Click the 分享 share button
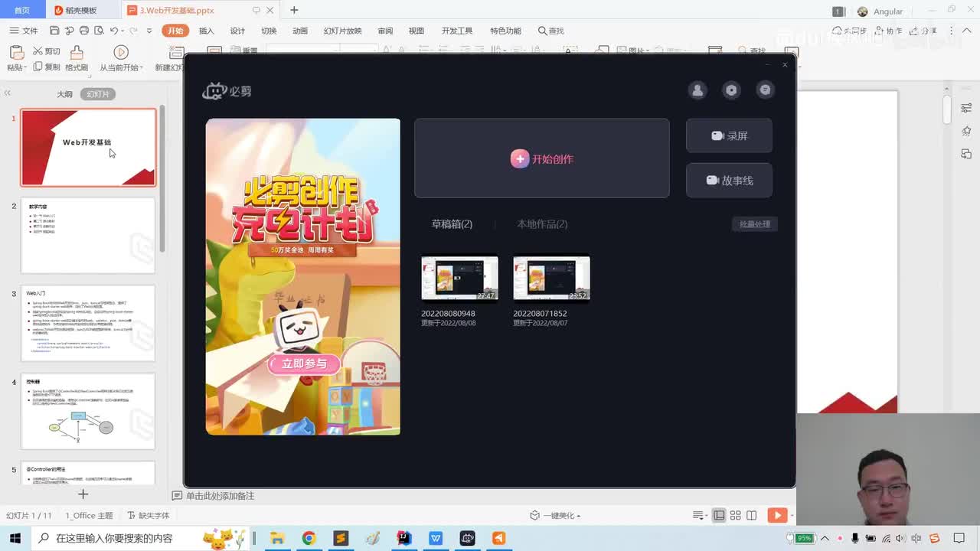980x551 pixels. tap(924, 31)
